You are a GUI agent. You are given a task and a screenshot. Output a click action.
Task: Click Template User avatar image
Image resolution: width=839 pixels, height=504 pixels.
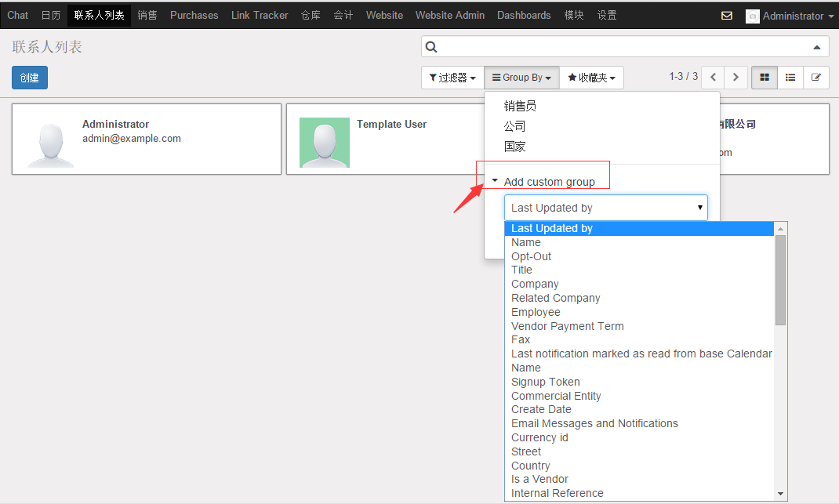[x=325, y=143]
